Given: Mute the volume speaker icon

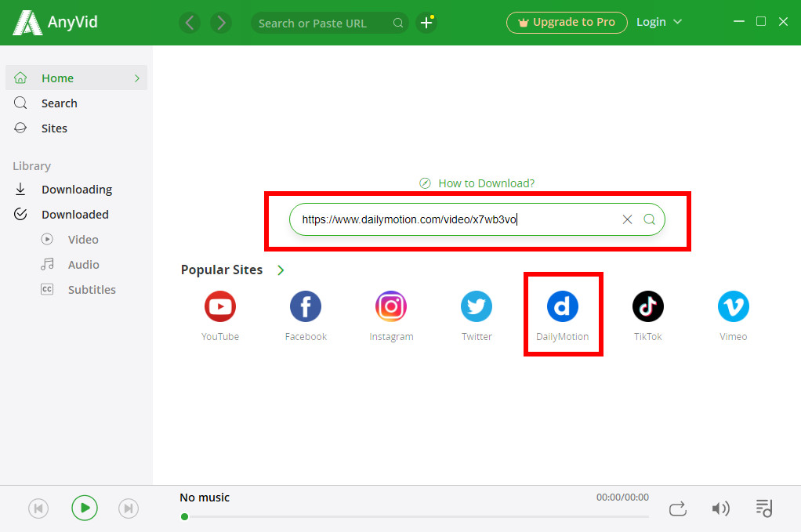Looking at the screenshot, I should [x=721, y=508].
